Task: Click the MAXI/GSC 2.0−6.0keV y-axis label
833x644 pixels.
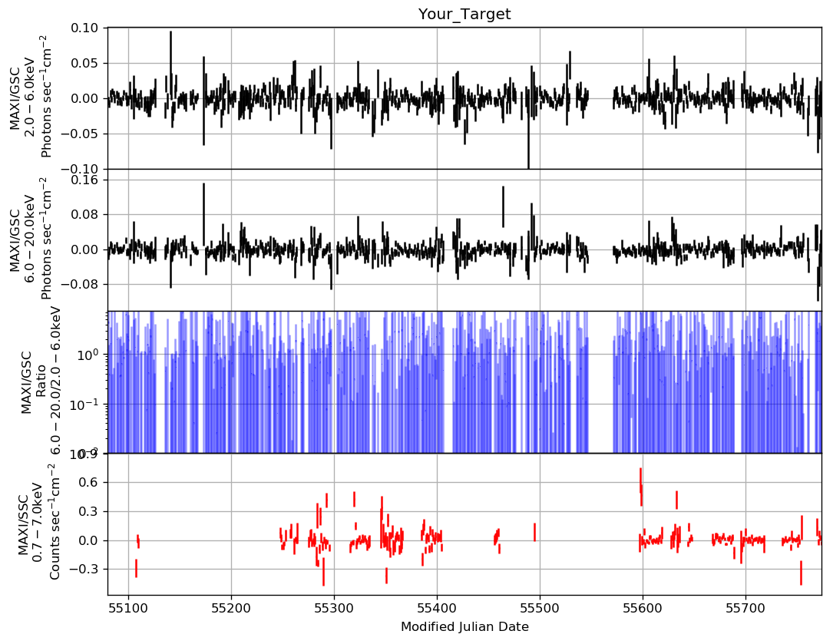Action: [x=30, y=97]
